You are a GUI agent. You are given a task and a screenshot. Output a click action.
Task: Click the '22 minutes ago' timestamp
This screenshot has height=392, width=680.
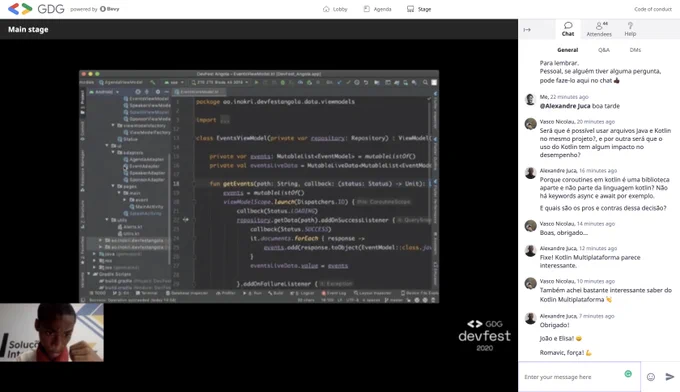(x=569, y=97)
